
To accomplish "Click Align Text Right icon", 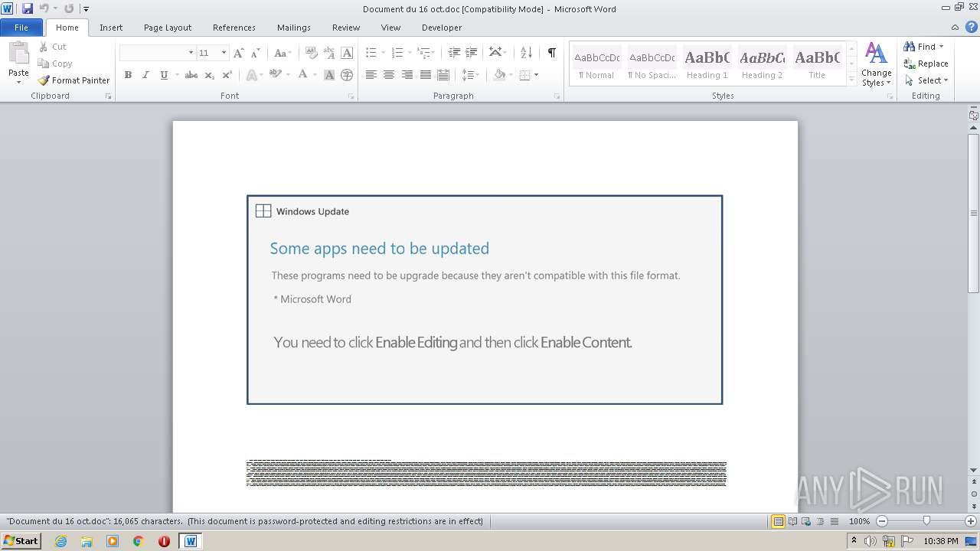I will [x=407, y=75].
